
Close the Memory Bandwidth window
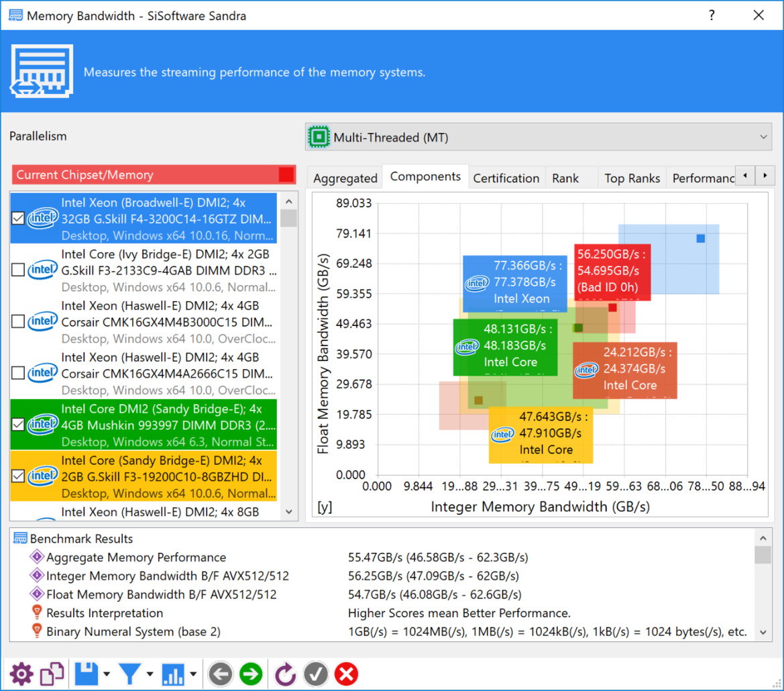coord(759,15)
